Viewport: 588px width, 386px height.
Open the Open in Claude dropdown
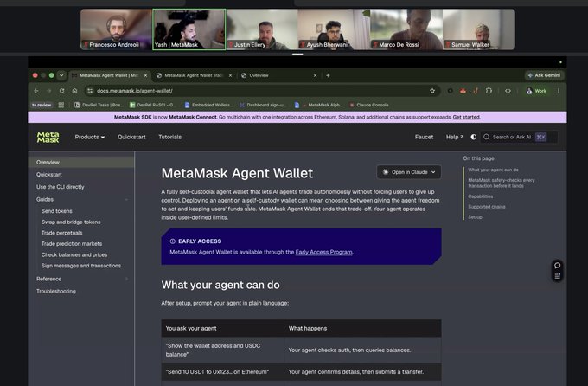point(409,172)
